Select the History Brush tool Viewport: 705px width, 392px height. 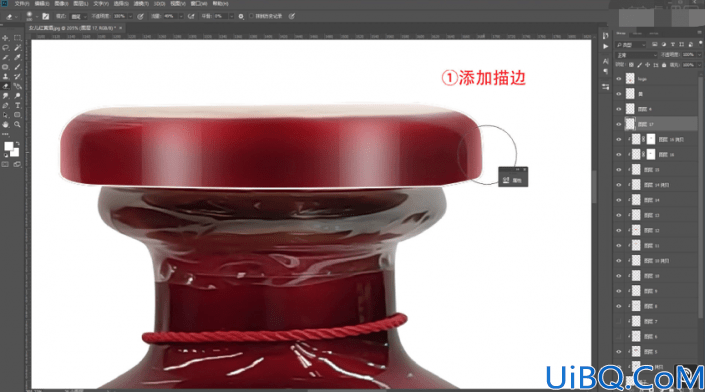click(17, 77)
